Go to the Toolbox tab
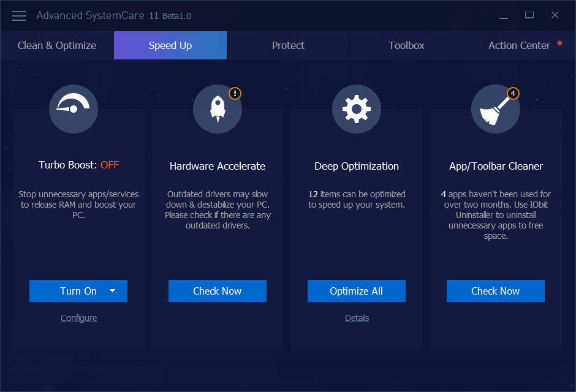The height and width of the screenshot is (392, 576). tap(406, 45)
